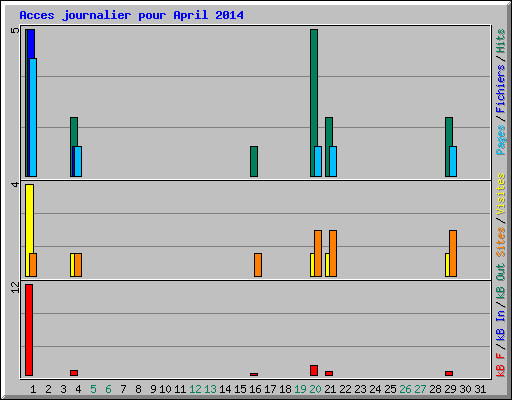Click day label '30' on the x-axis
The width and height of the screenshot is (512, 400).
(465, 389)
